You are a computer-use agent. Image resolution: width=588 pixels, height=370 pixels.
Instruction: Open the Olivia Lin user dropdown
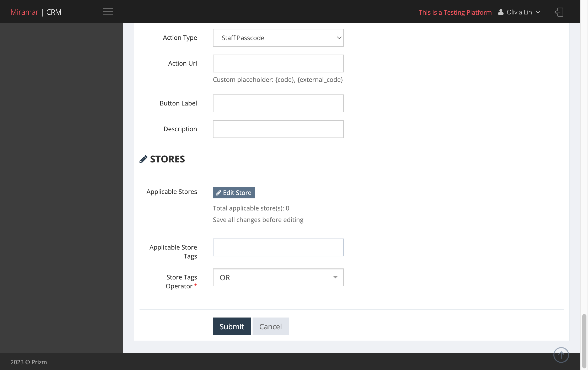click(x=519, y=12)
